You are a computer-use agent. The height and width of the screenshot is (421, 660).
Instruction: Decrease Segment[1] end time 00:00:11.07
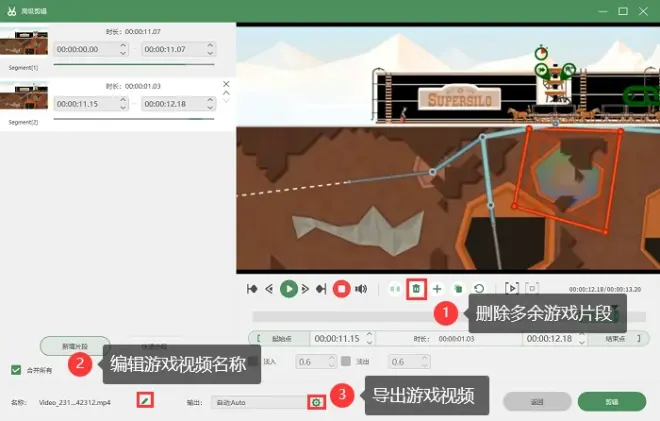210,53
